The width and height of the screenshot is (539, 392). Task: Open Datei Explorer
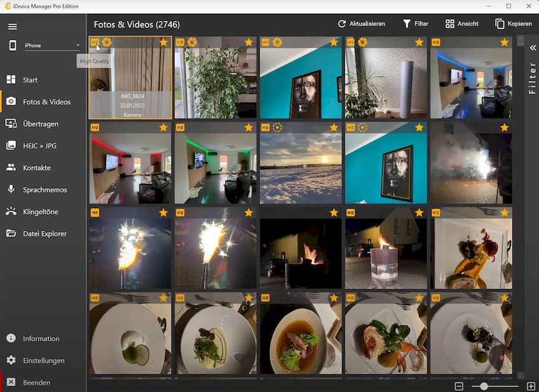(44, 233)
